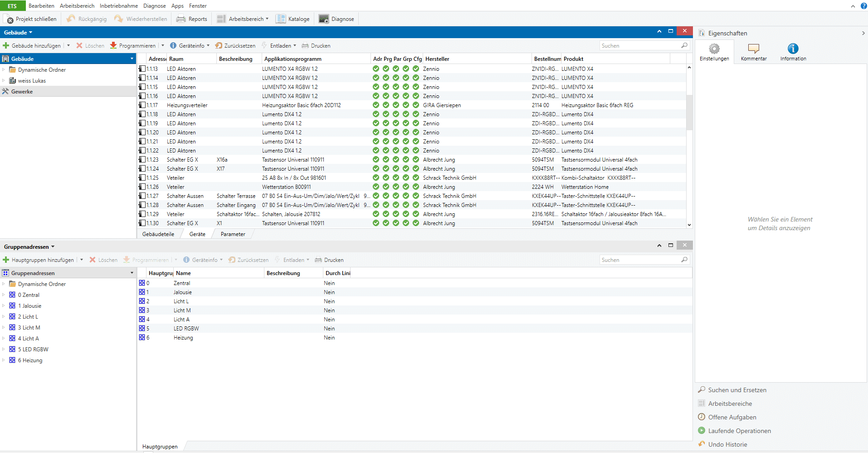
Task: Click the weiss Lukas building icon
Action: click(x=13, y=81)
